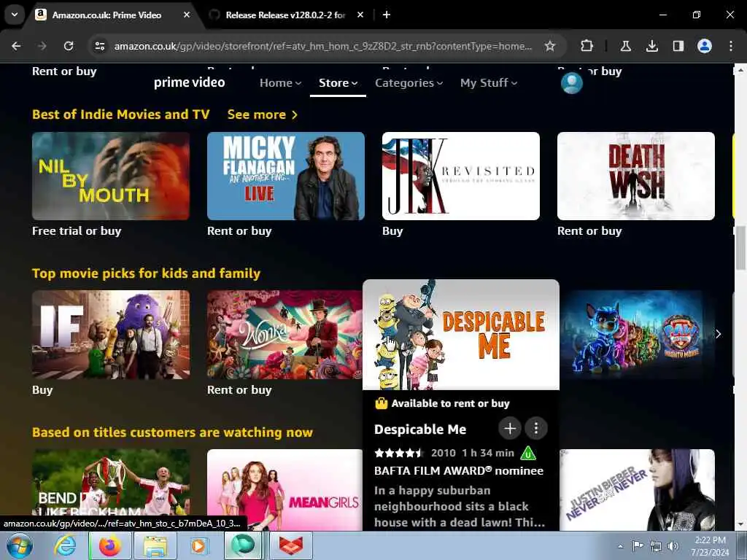Launch Firefox from the taskbar
Image resolution: width=747 pixels, height=560 pixels.
coord(110,545)
